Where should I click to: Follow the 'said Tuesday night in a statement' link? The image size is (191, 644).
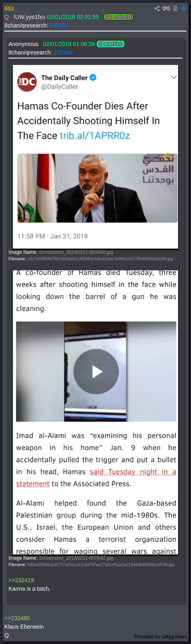point(96,478)
